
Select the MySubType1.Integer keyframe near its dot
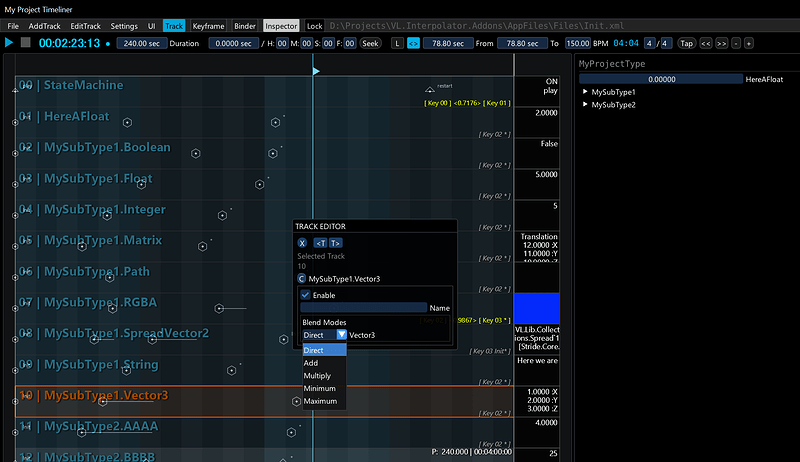222,215
